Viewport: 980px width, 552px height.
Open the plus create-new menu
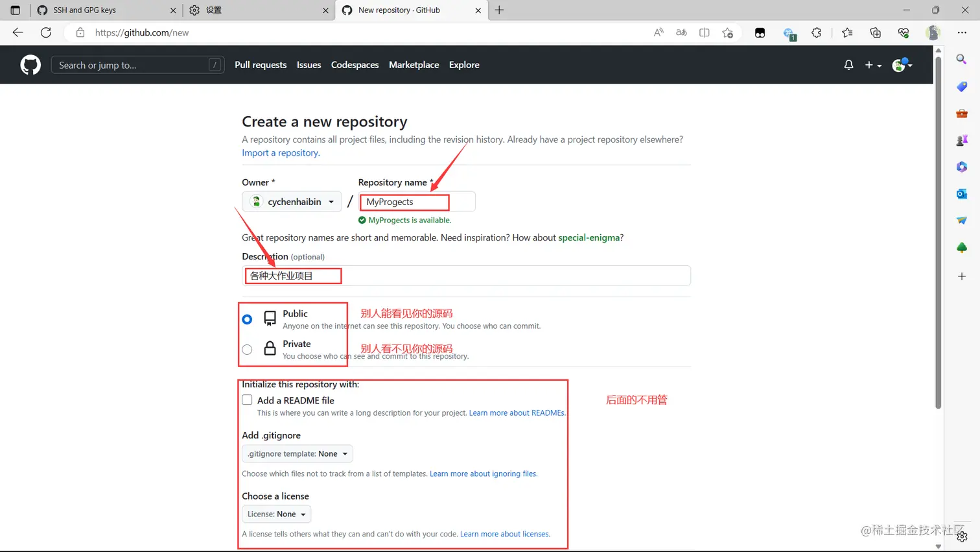coord(873,65)
